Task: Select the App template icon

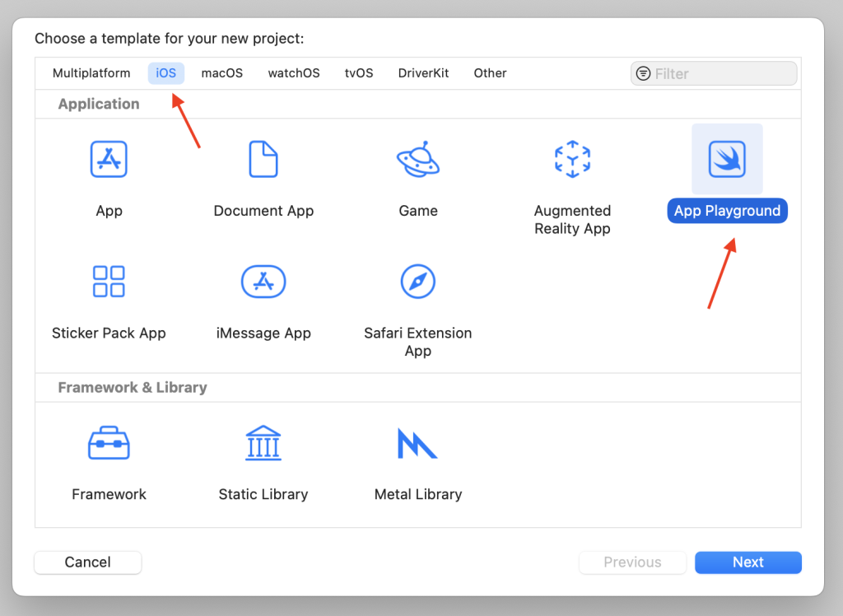Action: (x=109, y=159)
